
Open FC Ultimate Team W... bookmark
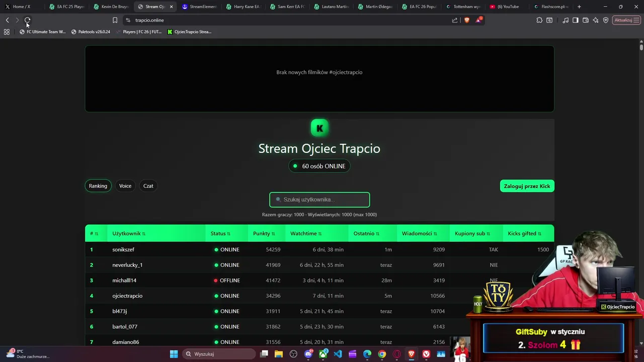click(42, 32)
